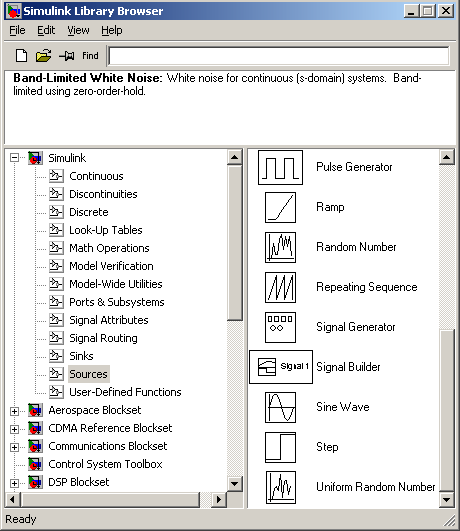The width and height of the screenshot is (460, 531).
Task: Click the Sources library icon
Action: (x=56, y=374)
